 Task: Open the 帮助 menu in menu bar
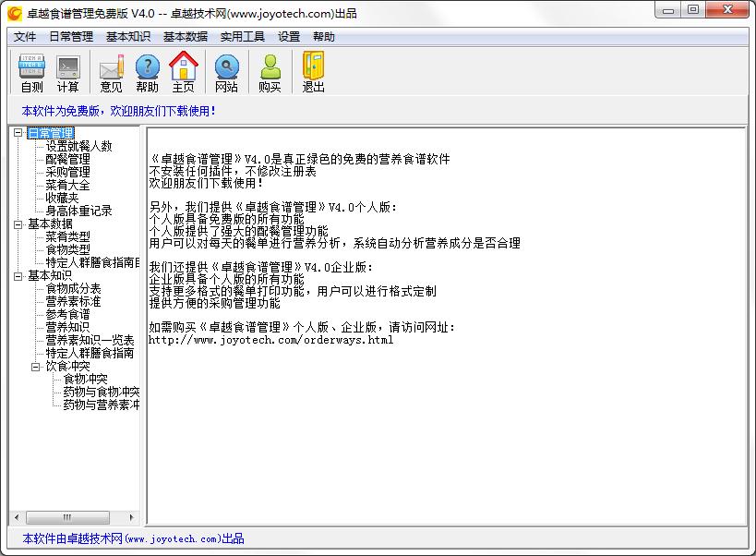coord(323,37)
